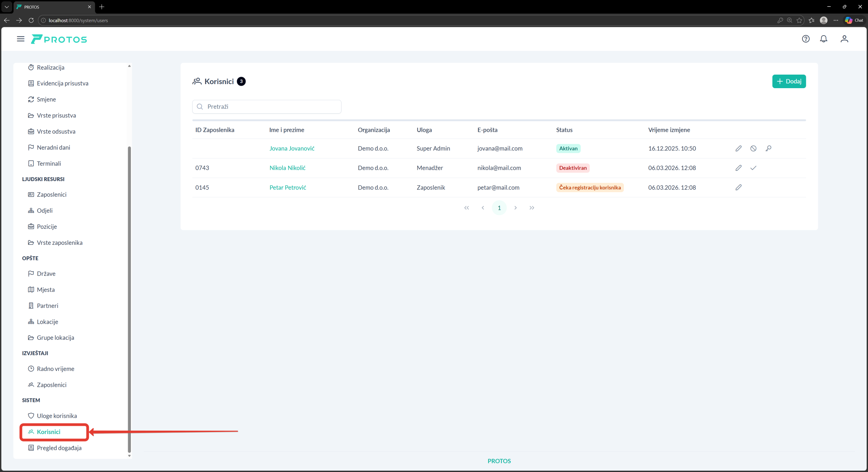The image size is (868, 472).
Task: Click the sidebar vertical scrollbar
Action: click(129, 298)
